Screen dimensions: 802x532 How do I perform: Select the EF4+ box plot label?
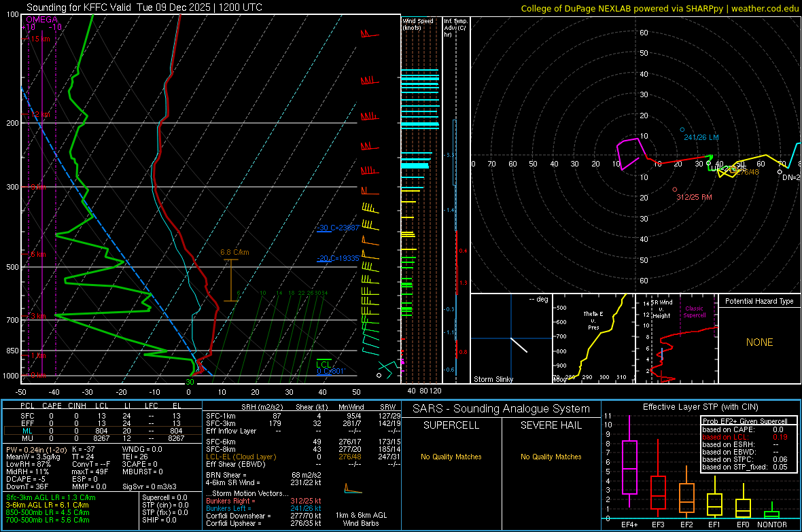pos(629,525)
